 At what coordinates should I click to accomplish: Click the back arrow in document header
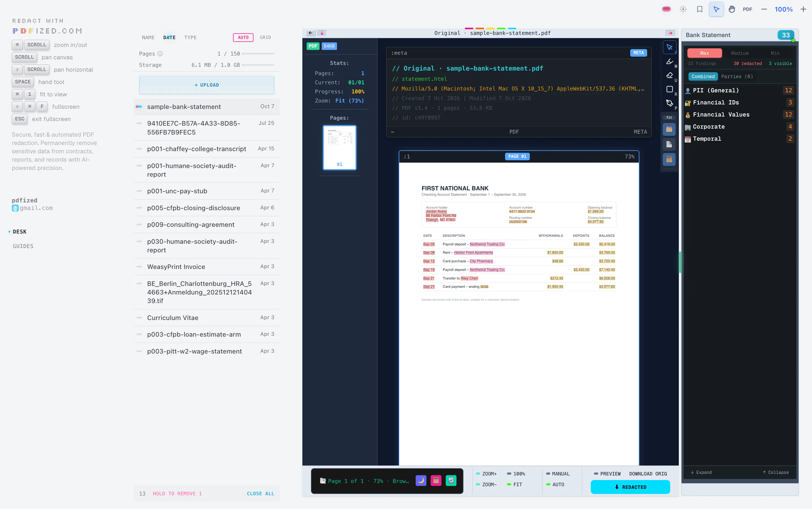coord(310,33)
